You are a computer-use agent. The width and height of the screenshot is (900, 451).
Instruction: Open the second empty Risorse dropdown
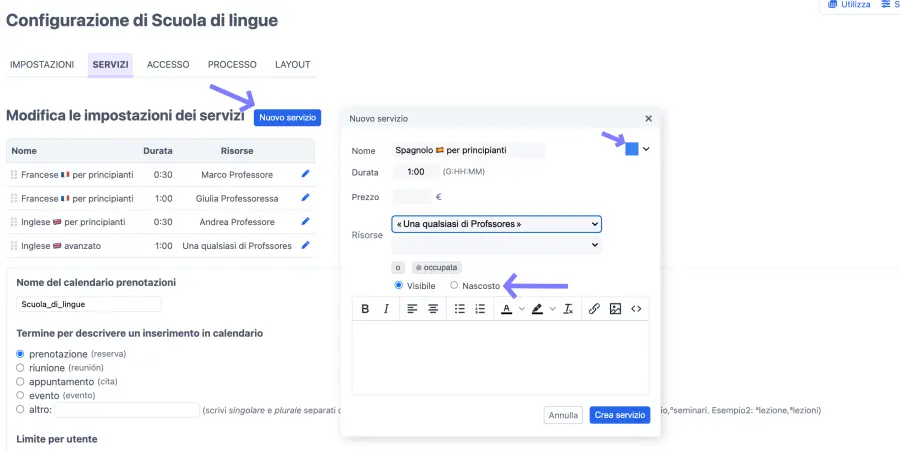click(496, 245)
